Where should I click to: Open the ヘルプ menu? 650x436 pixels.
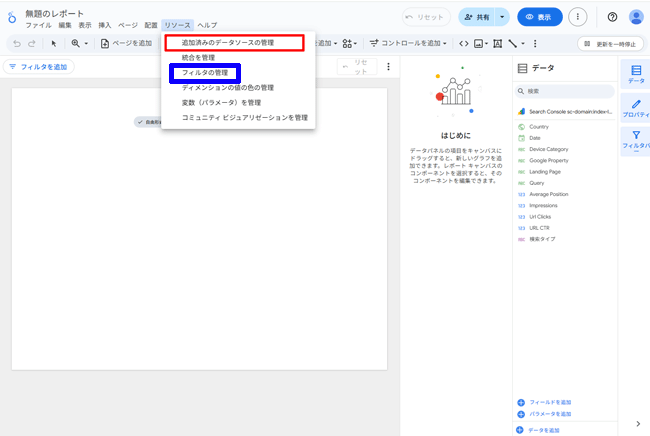tap(207, 25)
